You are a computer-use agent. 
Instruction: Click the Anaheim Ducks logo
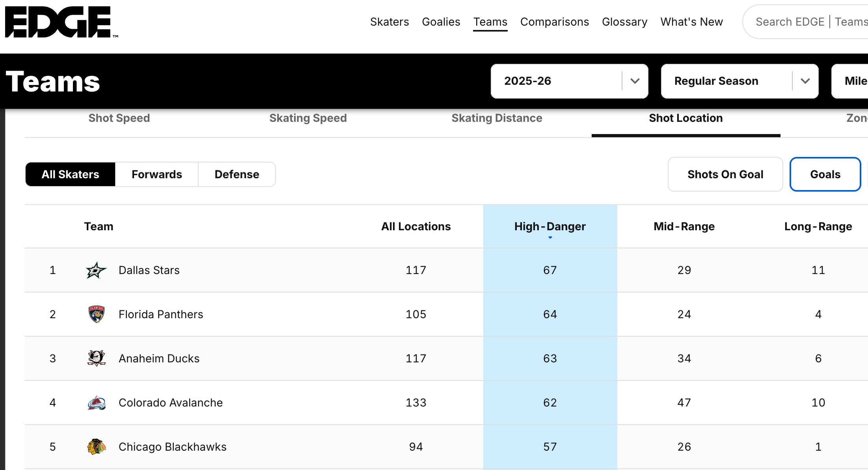tap(96, 358)
